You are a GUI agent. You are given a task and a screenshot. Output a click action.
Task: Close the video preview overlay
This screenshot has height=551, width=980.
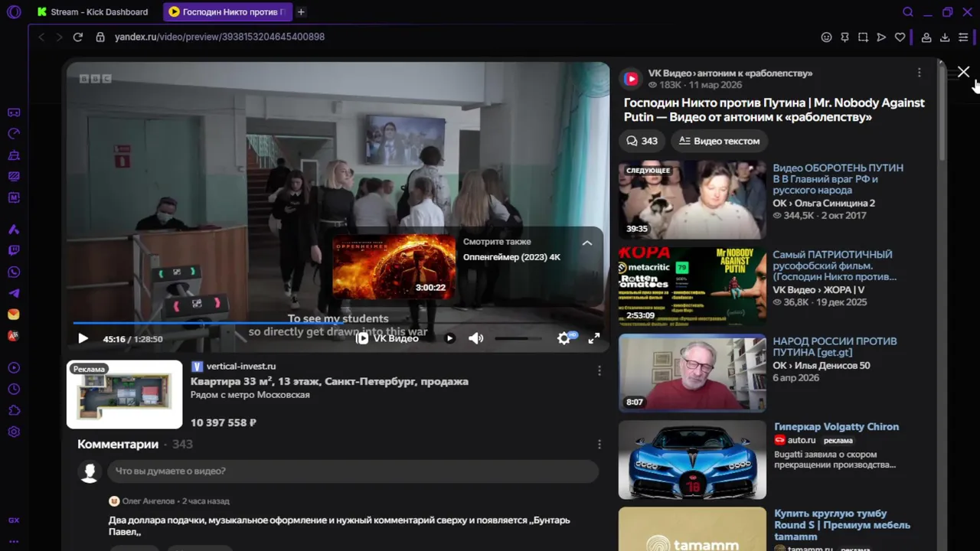[963, 72]
